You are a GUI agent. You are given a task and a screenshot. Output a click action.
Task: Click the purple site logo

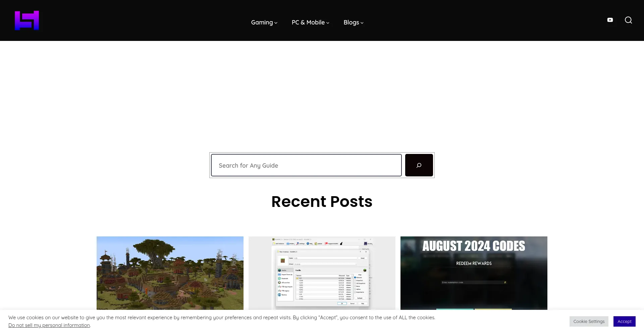coord(27,20)
